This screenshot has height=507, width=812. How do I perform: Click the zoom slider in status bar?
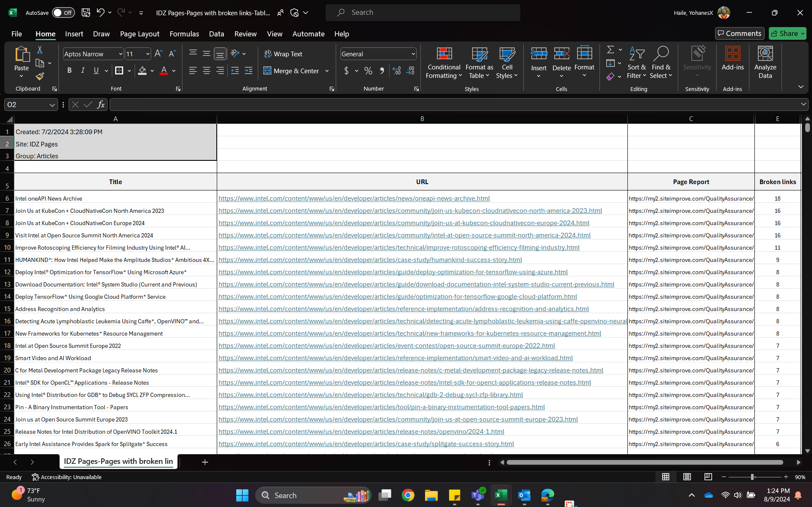coord(754,477)
